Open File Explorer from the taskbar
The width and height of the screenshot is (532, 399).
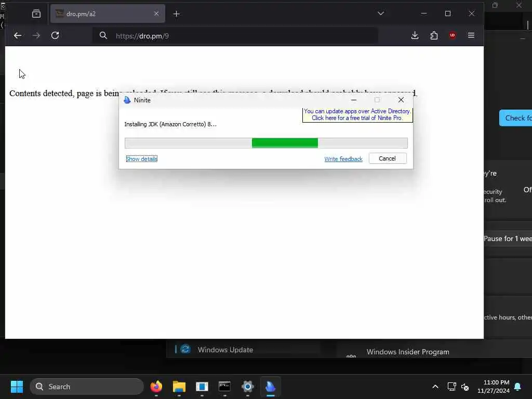[x=179, y=387]
